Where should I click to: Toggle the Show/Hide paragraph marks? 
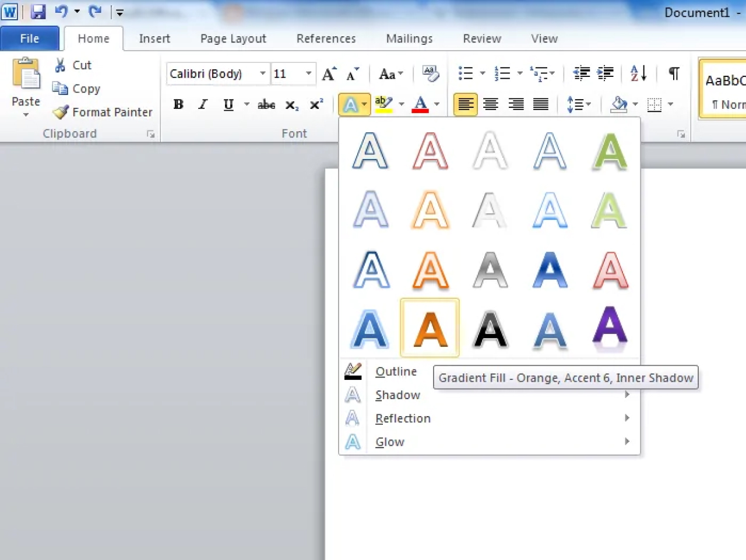pyautogui.click(x=674, y=74)
